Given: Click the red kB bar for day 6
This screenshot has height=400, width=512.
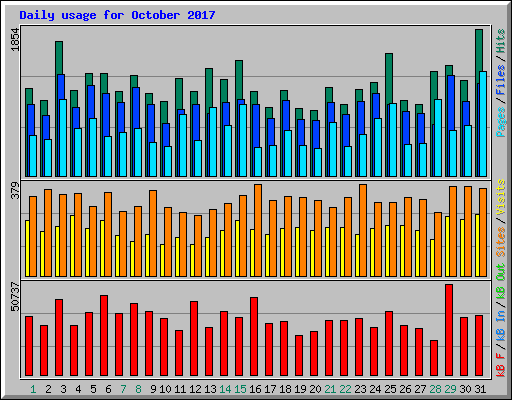Looking at the screenshot, I should tap(104, 336).
